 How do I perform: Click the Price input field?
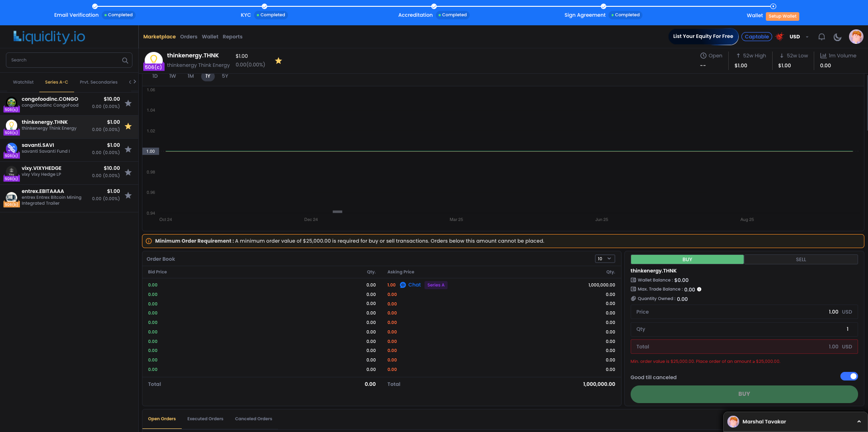744,312
